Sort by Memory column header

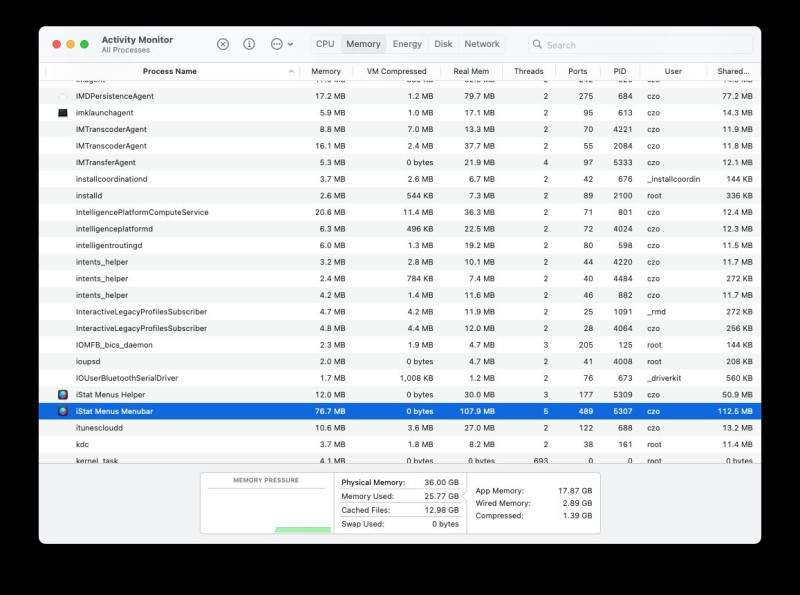[326, 71]
